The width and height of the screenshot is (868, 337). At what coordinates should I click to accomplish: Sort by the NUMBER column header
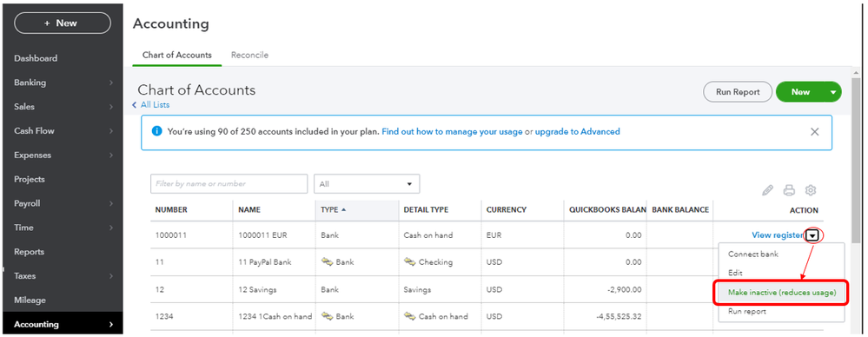click(171, 209)
